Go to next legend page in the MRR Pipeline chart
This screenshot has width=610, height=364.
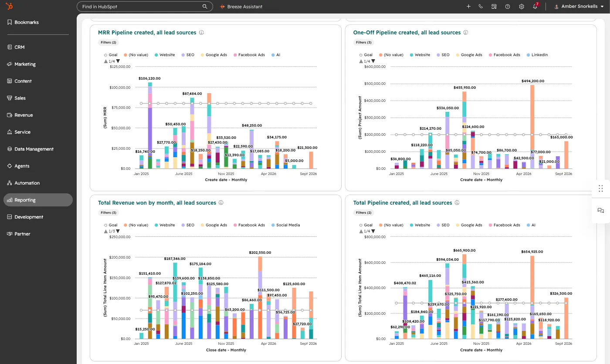pyautogui.click(x=118, y=61)
